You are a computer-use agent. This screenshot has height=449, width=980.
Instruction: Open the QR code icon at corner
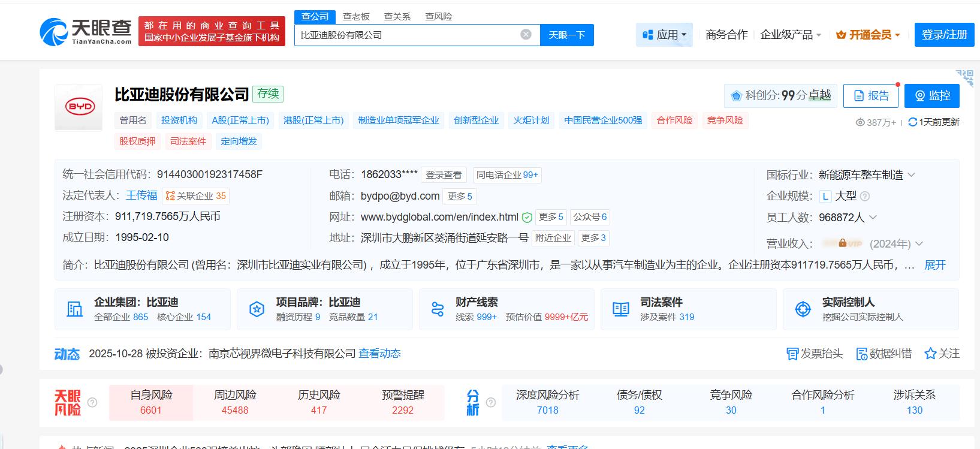[x=964, y=78]
